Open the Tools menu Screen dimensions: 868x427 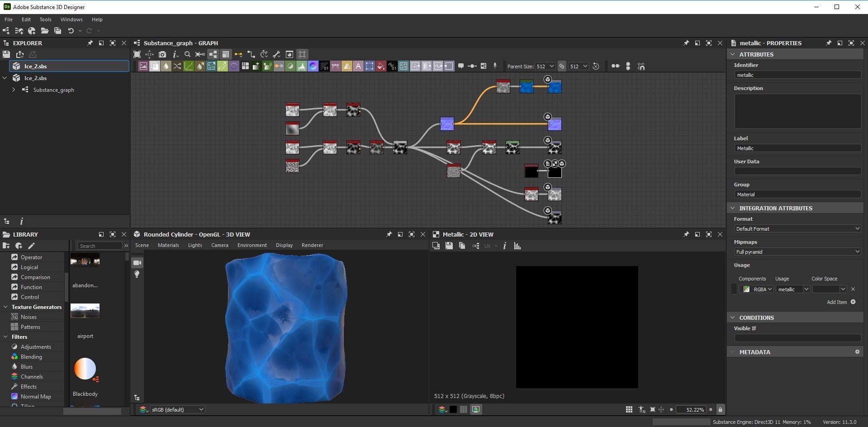(x=45, y=19)
